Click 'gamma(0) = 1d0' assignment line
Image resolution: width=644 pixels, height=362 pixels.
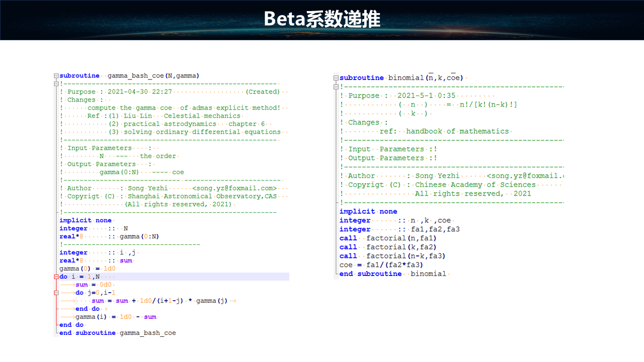[88, 269]
